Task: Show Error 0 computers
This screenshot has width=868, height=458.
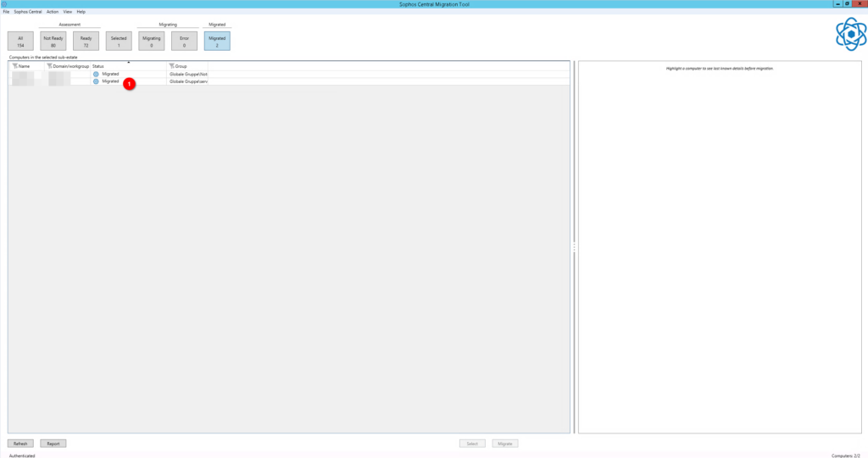Action: pyautogui.click(x=184, y=41)
